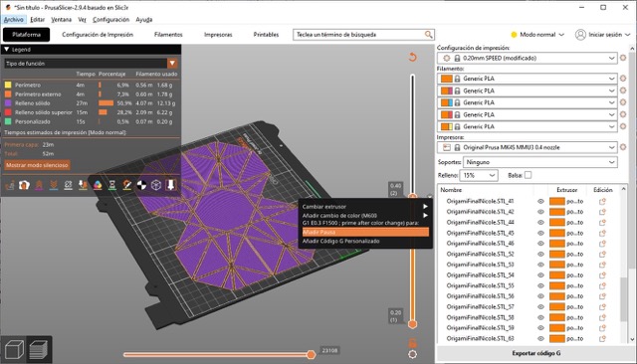
Task: Open Relleno 15% dropdown
Action: [x=479, y=175]
